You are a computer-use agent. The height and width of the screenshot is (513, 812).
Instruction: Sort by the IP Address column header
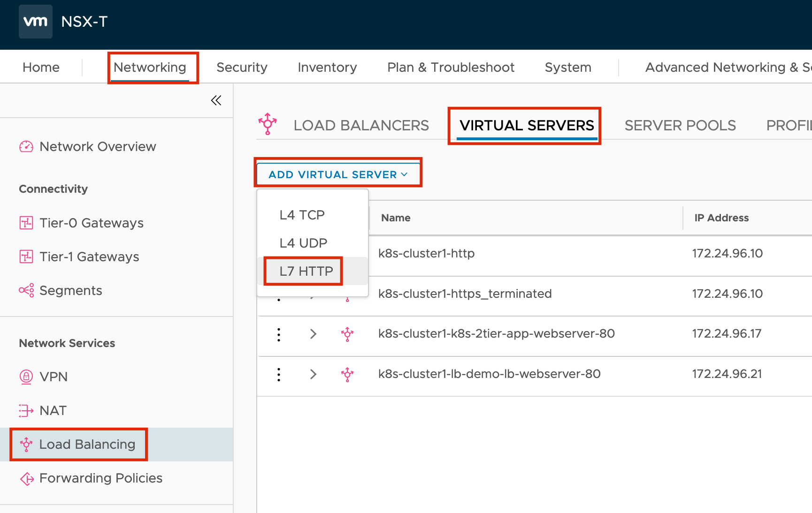point(721,218)
